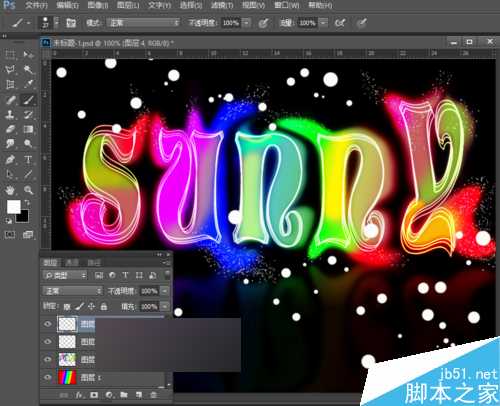Select the Gradient tool
500x406 pixels.
(x=28, y=129)
